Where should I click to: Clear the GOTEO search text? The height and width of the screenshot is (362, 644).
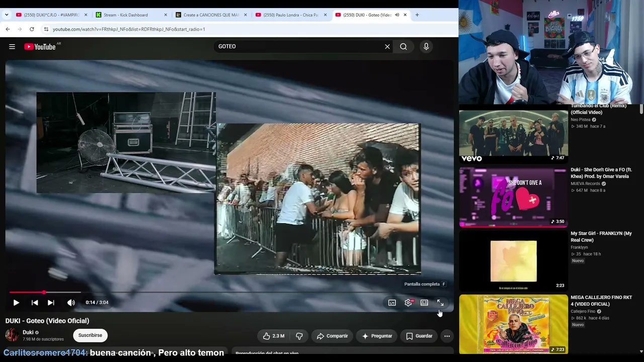[x=387, y=47]
